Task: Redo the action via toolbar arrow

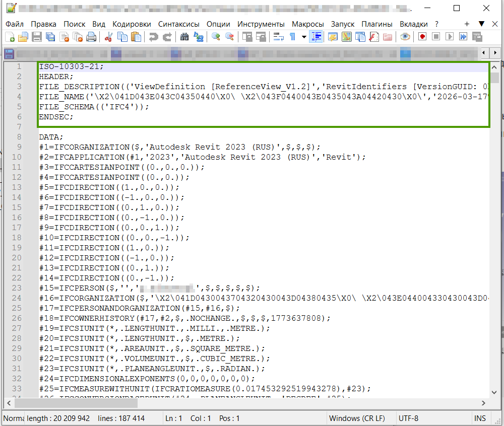Action: pyautogui.click(x=167, y=37)
